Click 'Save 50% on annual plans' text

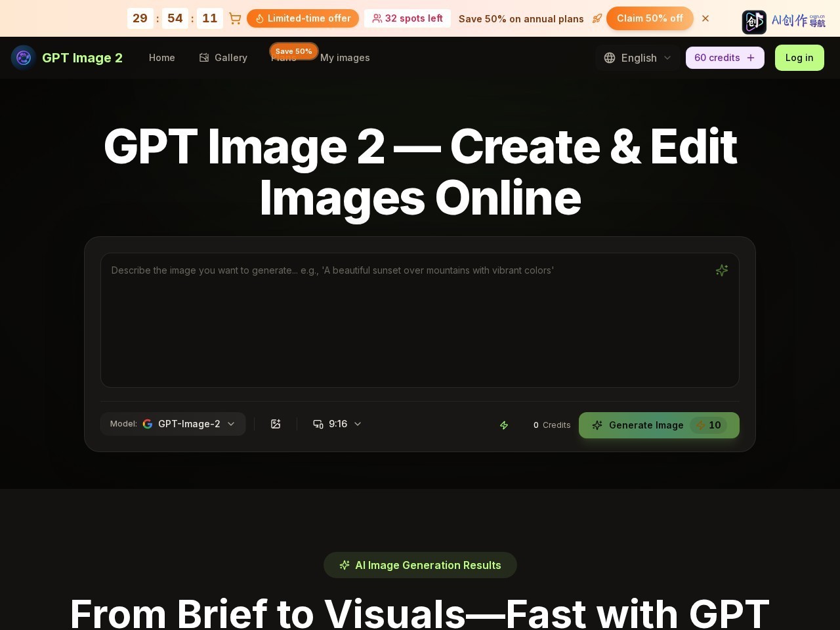tap(521, 19)
